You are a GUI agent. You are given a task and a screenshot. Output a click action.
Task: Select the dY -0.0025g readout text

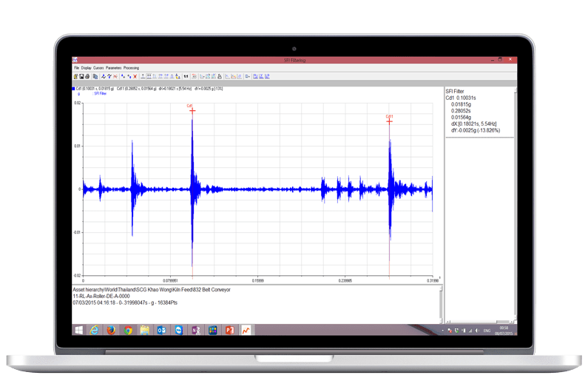pos(476,130)
